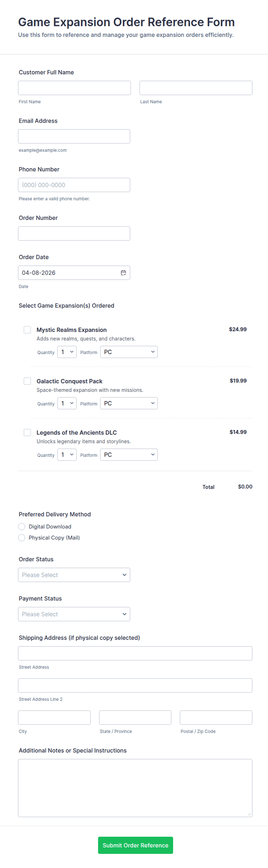This screenshot has height=868, width=268.
Task: Click Submit Order Reference button
Action: pos(135,845)
